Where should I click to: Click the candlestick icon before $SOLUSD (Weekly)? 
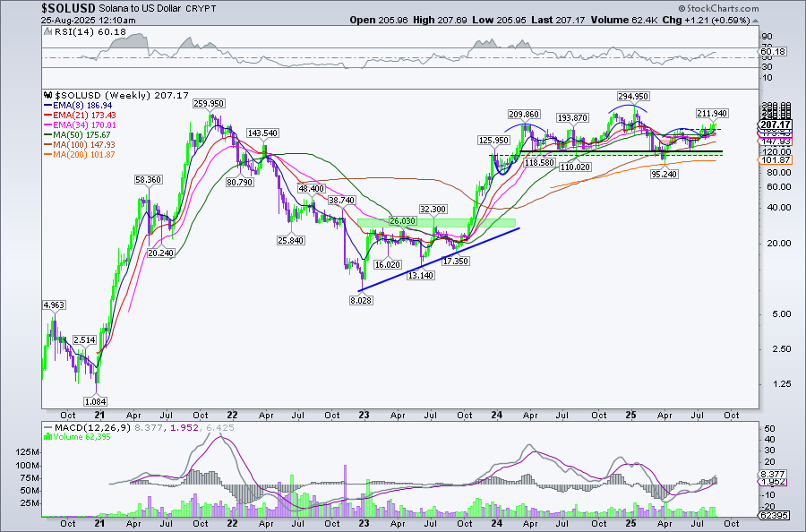click(48, 96)
